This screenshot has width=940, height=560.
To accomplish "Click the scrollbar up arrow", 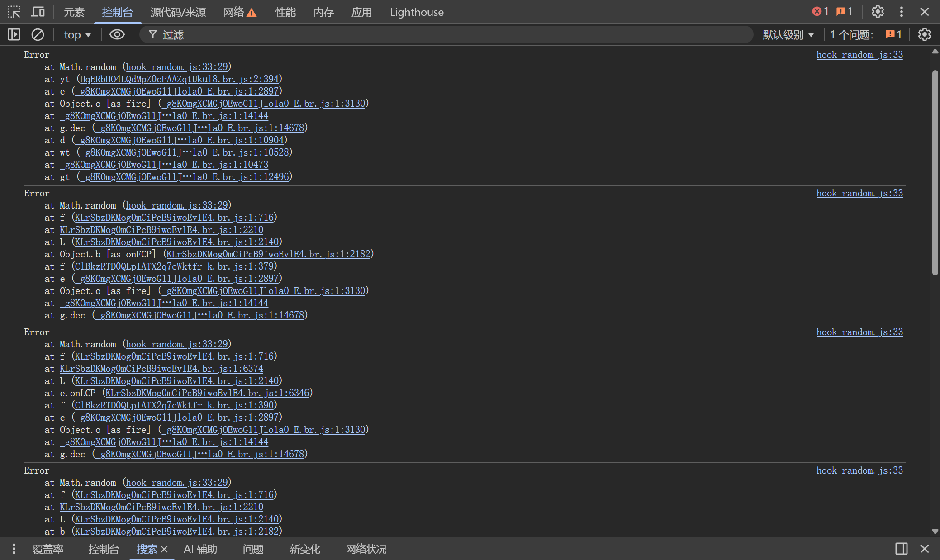I will click(935, 51).
